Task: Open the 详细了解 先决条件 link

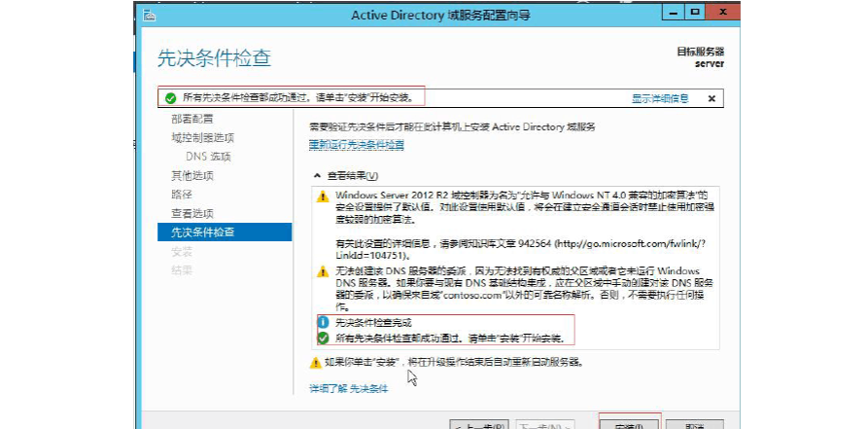Action: click(348, 388)
